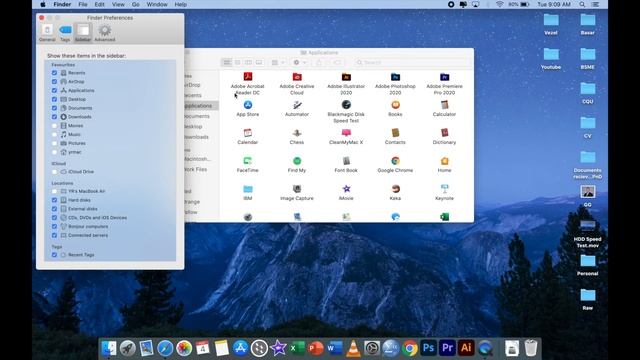Viewport: 640px width, 360px height.
Task: Select the Home application icon
Action: pyautogui.click(x=444, y=161)
